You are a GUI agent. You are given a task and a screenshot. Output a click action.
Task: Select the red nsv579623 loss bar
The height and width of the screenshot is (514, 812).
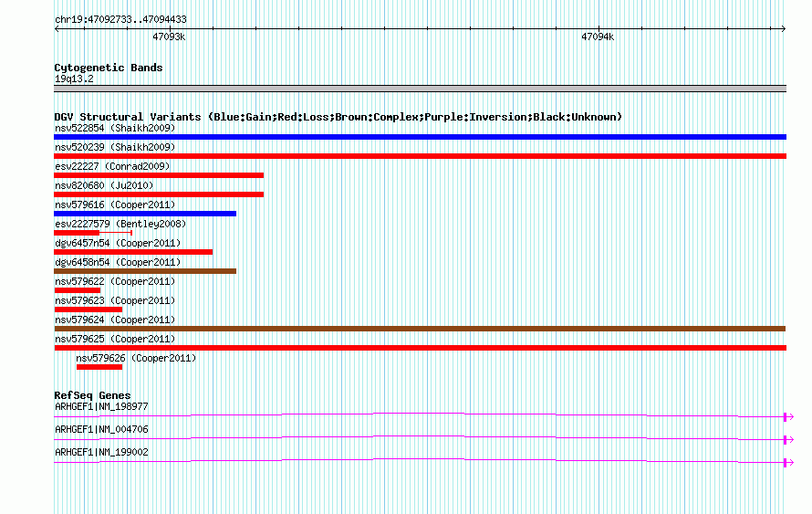88,309
